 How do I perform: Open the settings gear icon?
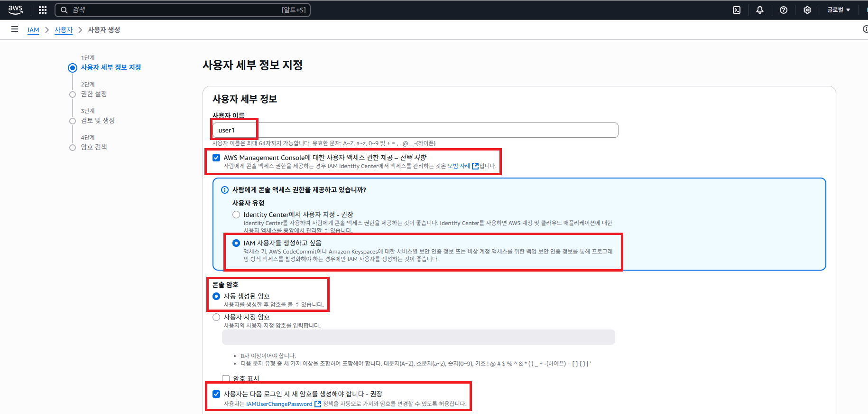(x=807, y=10)
